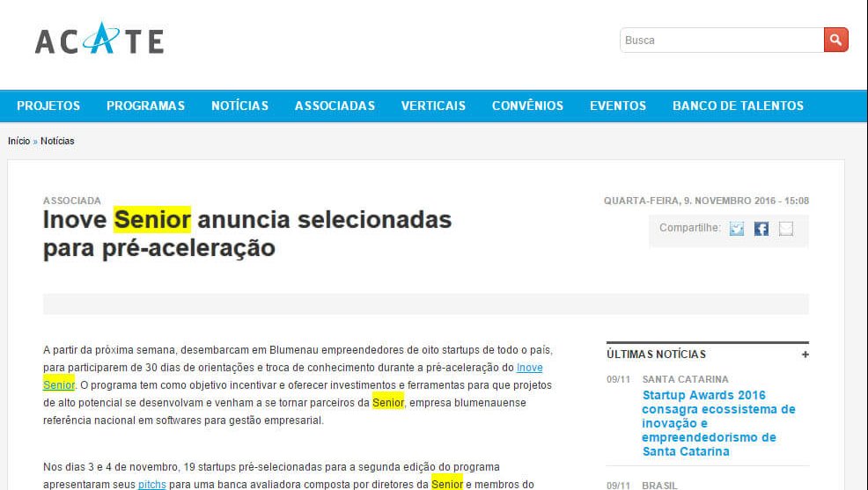Open the Convênios menu item

527,106
